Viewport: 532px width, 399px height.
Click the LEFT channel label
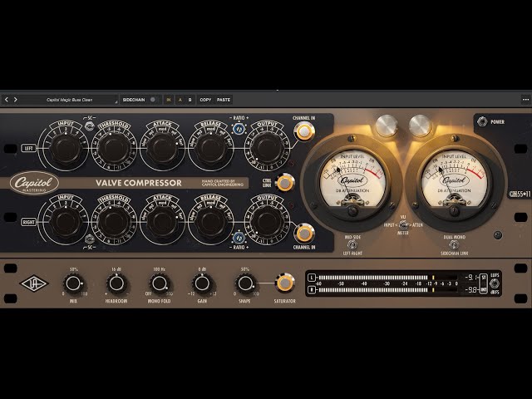(x=29, y=148)
